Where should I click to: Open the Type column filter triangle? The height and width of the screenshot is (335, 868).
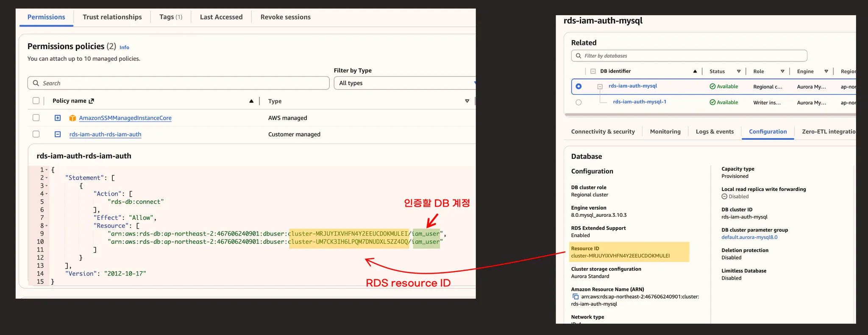click(x=467, y=101)
